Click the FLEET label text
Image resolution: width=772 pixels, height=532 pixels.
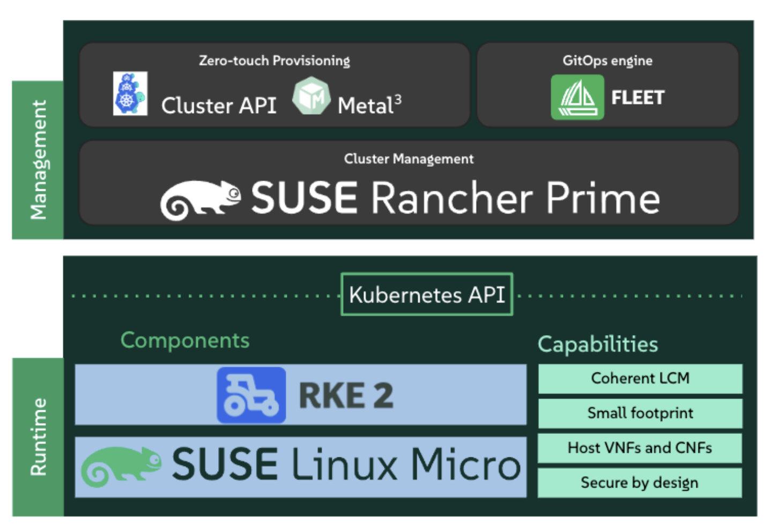[638, 98]
